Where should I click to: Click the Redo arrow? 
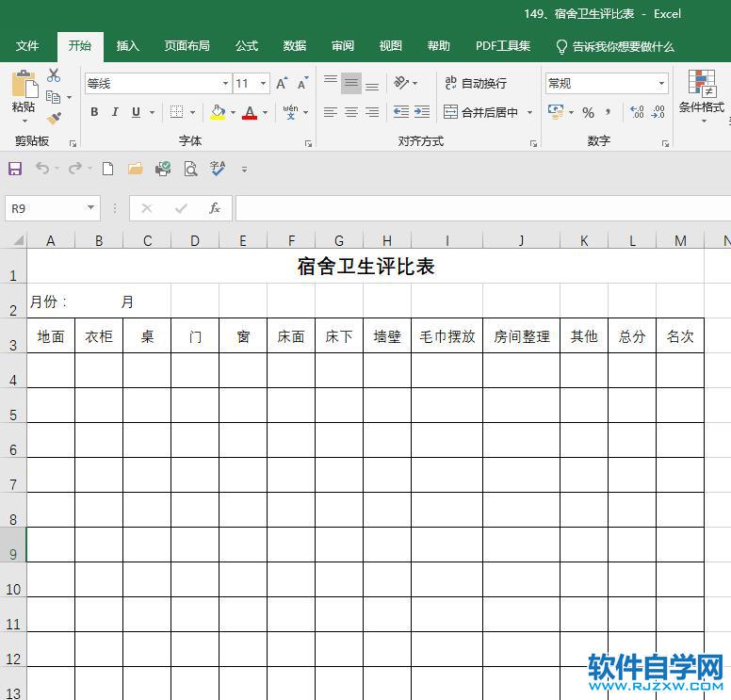coord(75,168)
